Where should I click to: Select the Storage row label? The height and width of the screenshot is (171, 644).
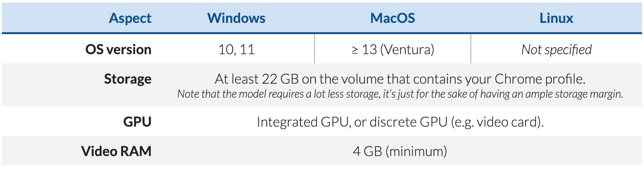click(128, 79)
